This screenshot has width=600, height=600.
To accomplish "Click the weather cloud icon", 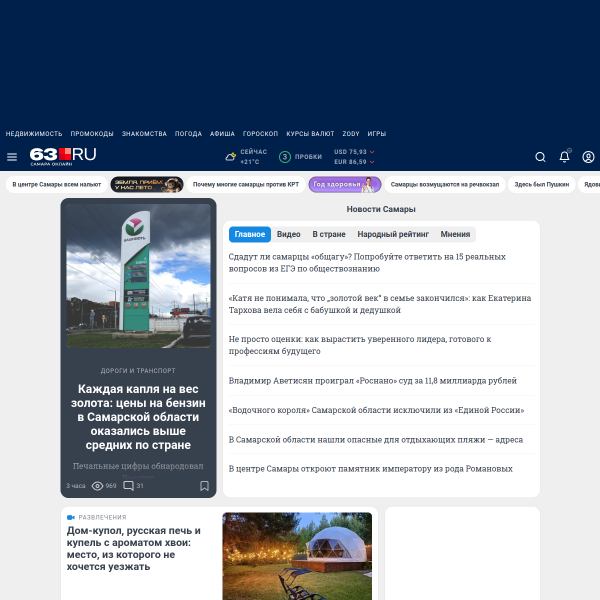I will [x=230, y=157].
